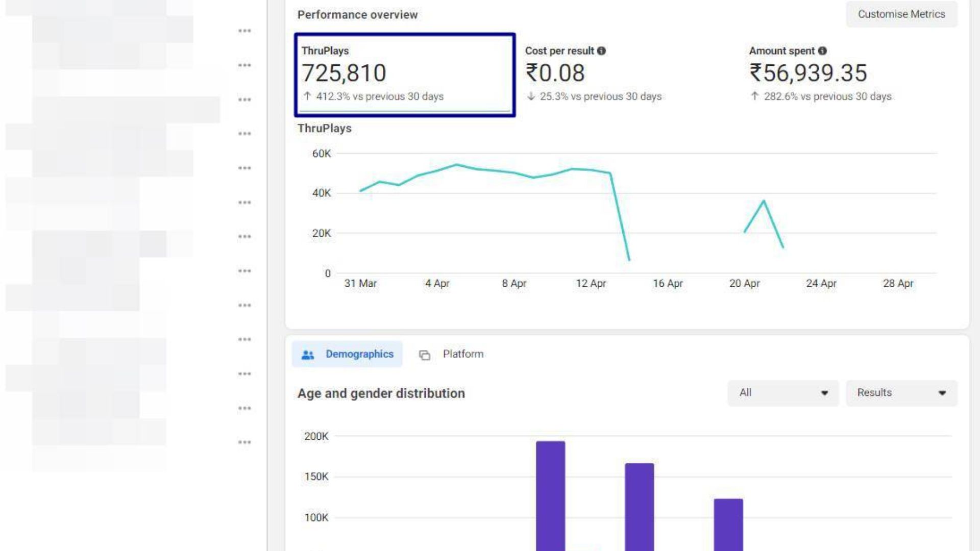Click the ThruPlays line peak after 20 Apr
The width and height of the screenshot is (980, 551).
[764, 201]
